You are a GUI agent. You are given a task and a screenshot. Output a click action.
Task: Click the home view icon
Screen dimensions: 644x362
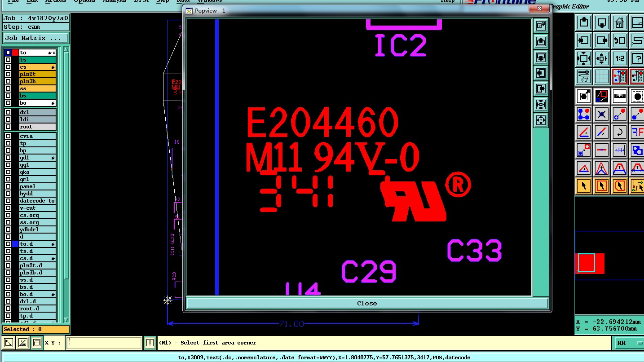tap(619, 22)
